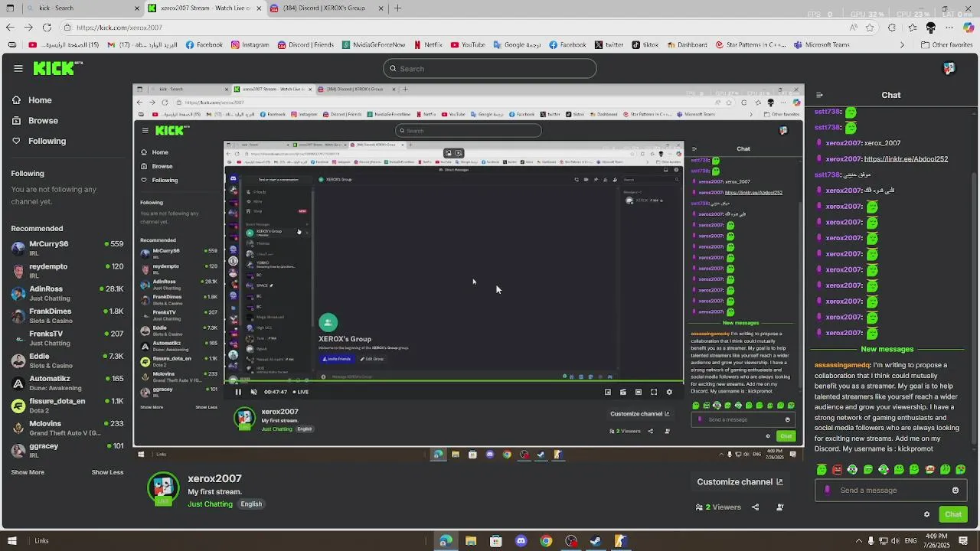This screenshot has height=551, width=980.
Task: Insert the red angry emote
Action: [837, 470]
